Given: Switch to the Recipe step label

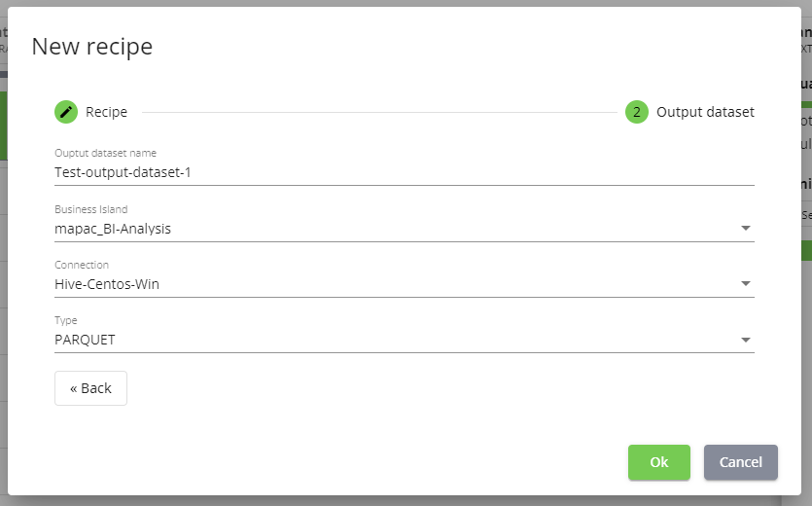Looking at the screenshot, I should [106, 112].
